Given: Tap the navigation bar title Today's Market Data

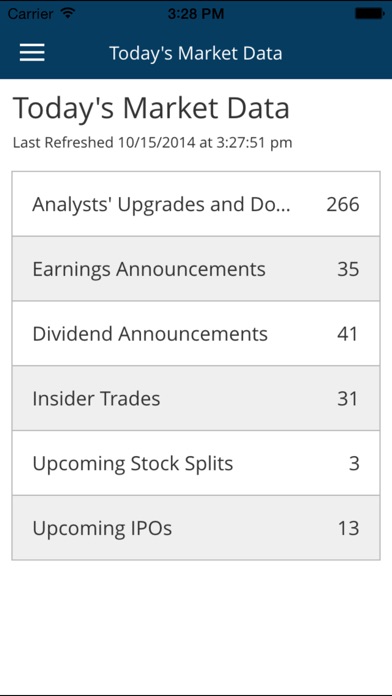Looking at the screenshot, I should coord(196,53).
